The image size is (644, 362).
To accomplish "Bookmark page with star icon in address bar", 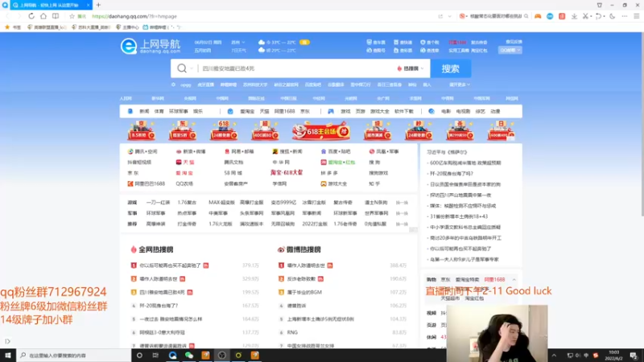I will 72,16.
